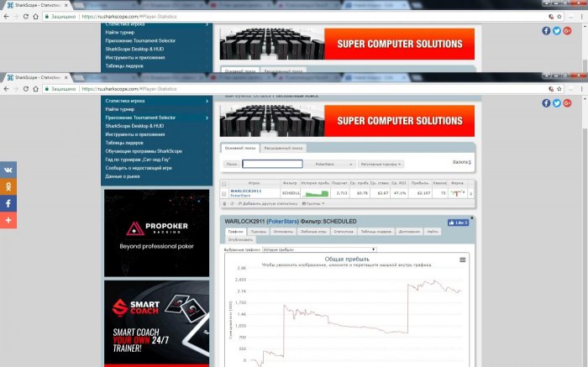The height and width of the screenshot is (367, 588).
Task: Close the SharkScope tab in back window
Action: click(x=66, y=5)
